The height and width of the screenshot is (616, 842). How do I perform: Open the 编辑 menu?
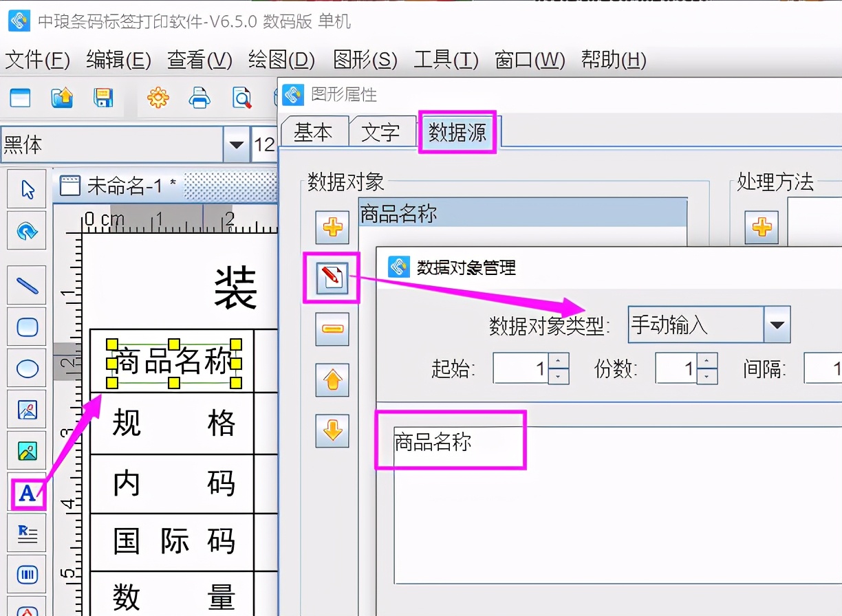point(118,60)
